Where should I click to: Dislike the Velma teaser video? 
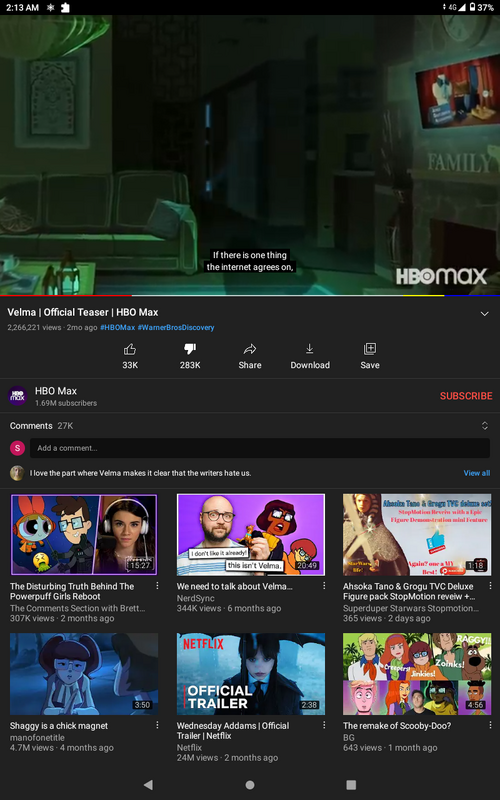click(x=190, y=356)
